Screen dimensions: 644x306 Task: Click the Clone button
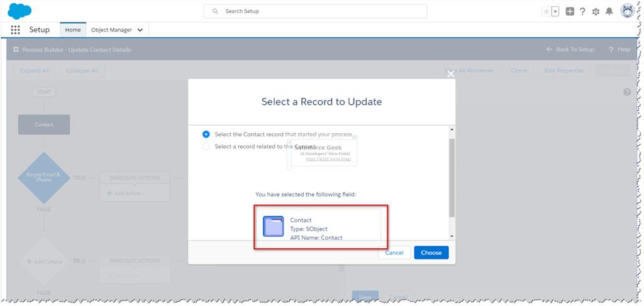coord(519,70)
